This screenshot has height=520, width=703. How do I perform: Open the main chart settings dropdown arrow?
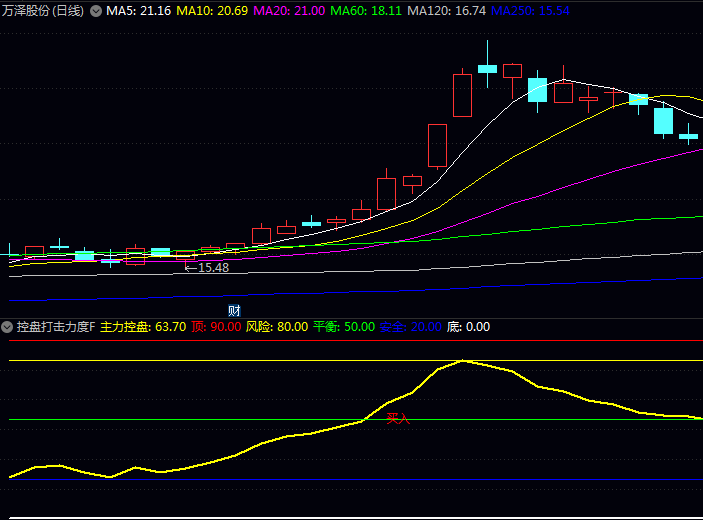(x=96, y=11)
